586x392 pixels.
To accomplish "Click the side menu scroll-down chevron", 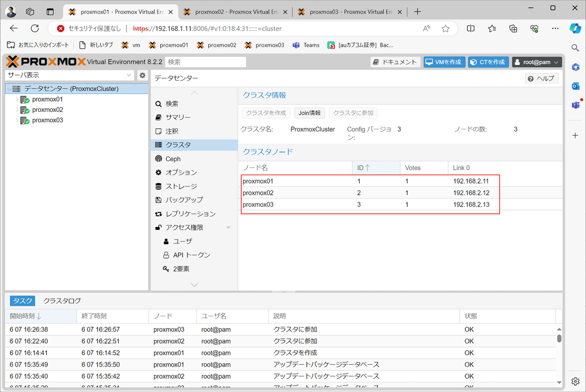I will [x=194, y=285].
